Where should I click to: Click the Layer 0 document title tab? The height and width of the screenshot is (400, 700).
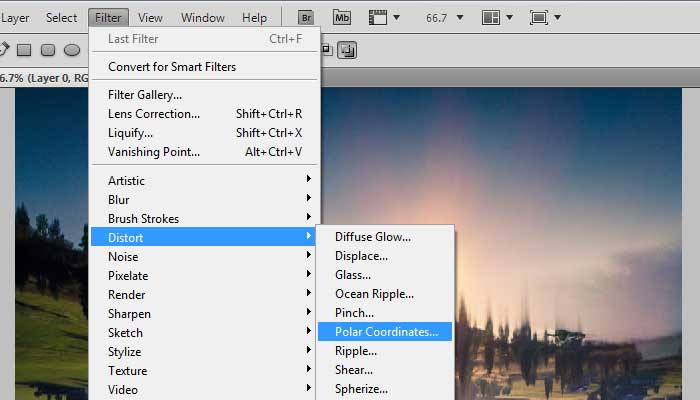point(44,78)
